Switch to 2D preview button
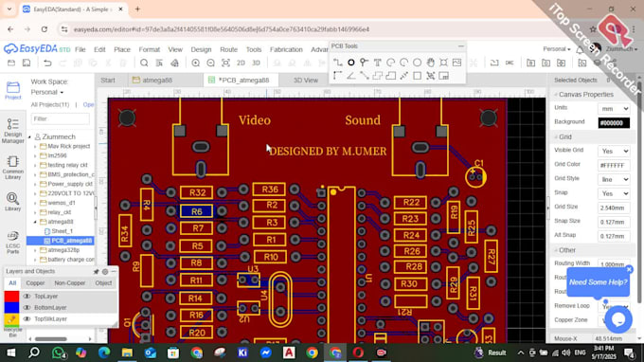Image resolution: width=644 pixels, height=362 pixels. pos(241,63)
